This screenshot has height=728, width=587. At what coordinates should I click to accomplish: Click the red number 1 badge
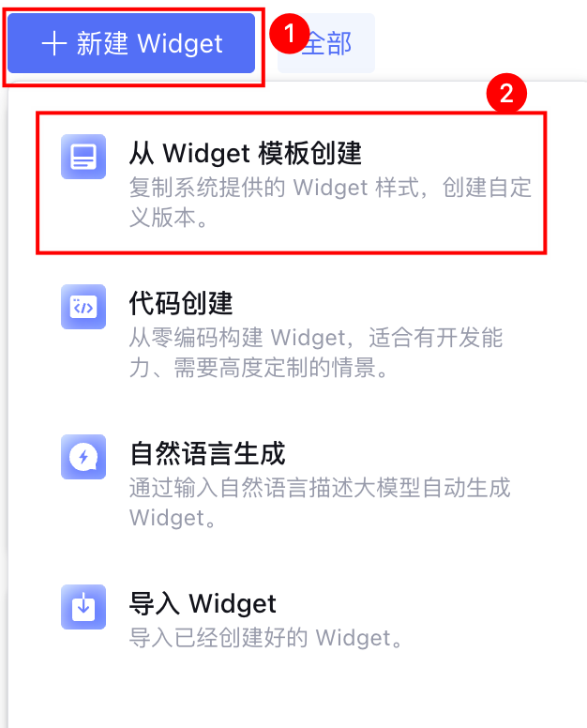[290, 34]
